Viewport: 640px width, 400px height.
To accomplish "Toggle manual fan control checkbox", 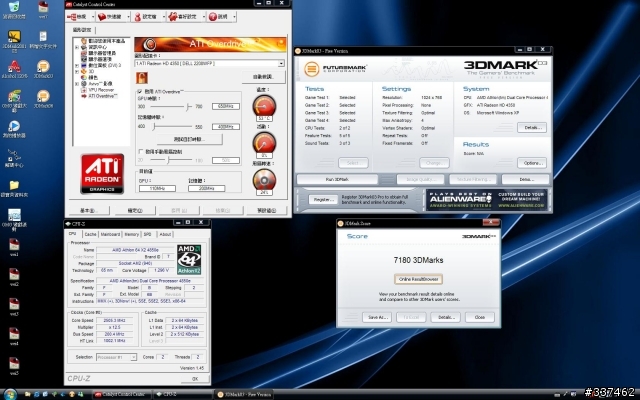I will [x=140, y=151].
